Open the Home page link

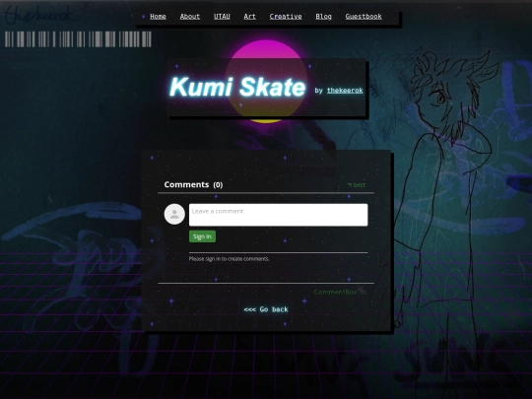click(158, 17)
